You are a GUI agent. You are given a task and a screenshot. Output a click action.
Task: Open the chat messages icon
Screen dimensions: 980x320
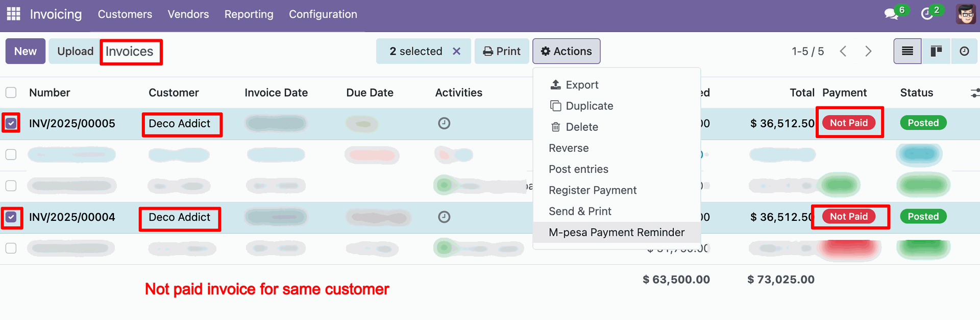coord(891,14)
